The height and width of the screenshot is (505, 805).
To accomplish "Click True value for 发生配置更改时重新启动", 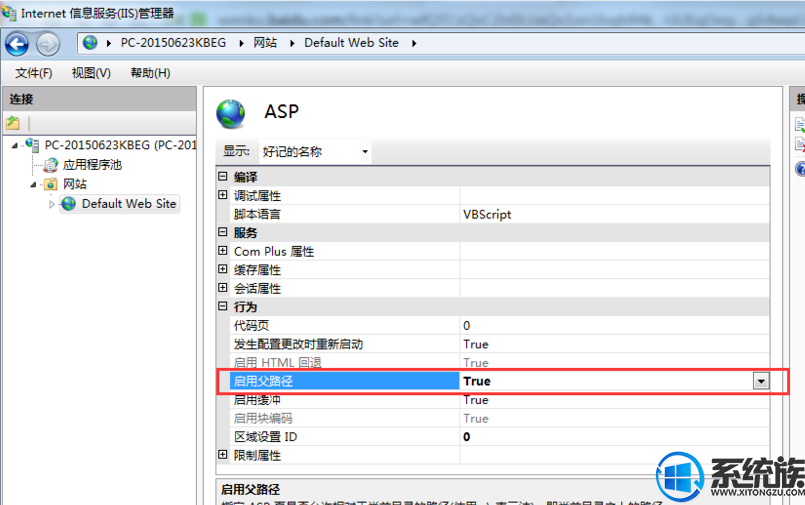I will click(x=615, y=344).
